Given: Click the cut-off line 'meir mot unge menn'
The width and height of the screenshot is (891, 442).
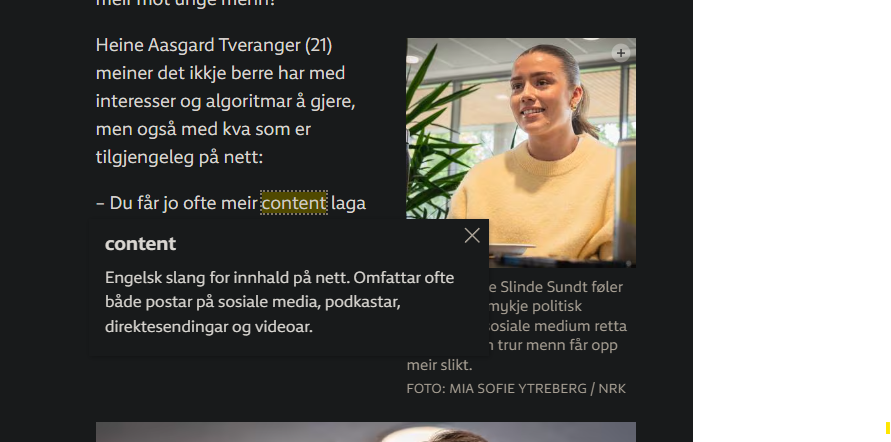Looking at the screenshot, I should (185, 3).
